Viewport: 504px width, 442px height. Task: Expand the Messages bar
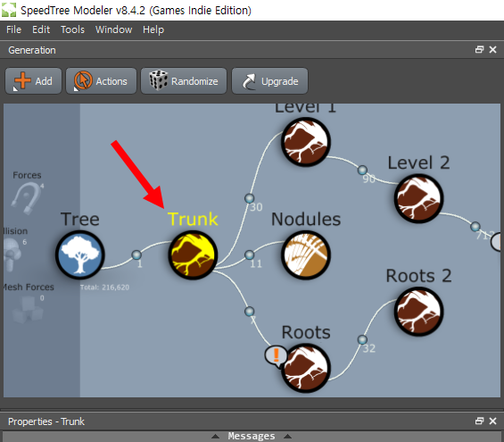coord(252,437)
